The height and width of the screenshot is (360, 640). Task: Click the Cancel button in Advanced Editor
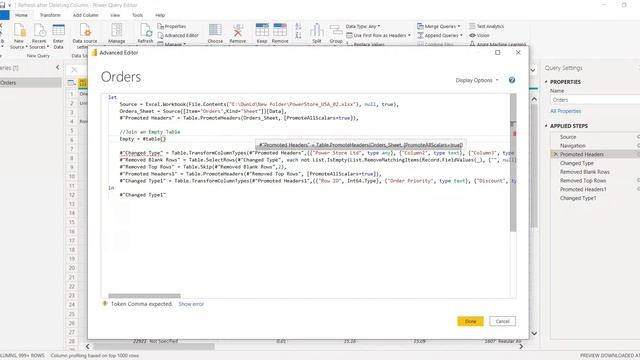click(502, 321)
